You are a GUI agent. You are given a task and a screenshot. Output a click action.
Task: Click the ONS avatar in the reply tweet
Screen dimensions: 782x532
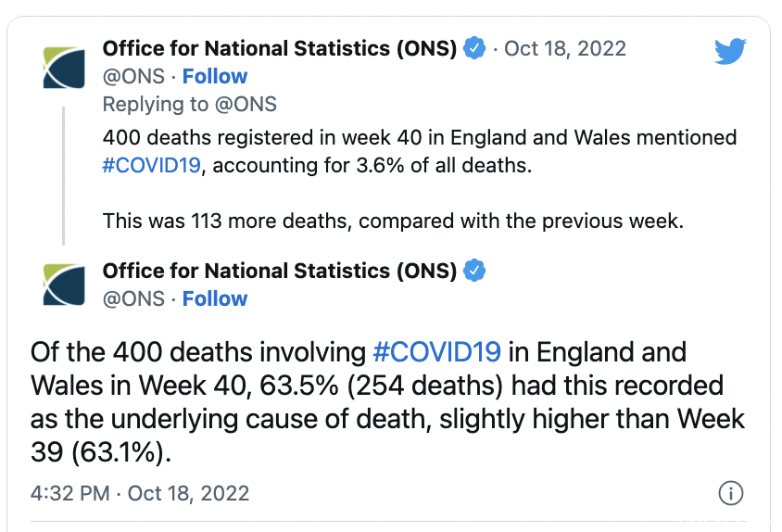pos(64,285)
